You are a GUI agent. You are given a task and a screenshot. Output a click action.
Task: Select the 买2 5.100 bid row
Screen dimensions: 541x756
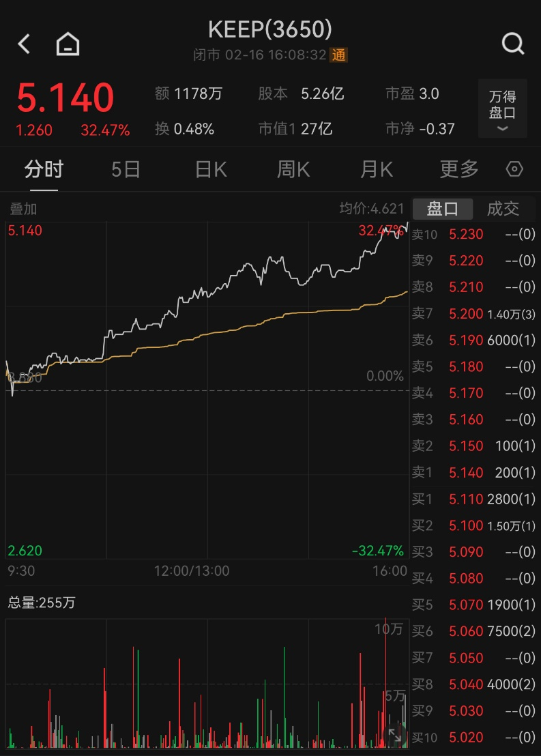473,525
